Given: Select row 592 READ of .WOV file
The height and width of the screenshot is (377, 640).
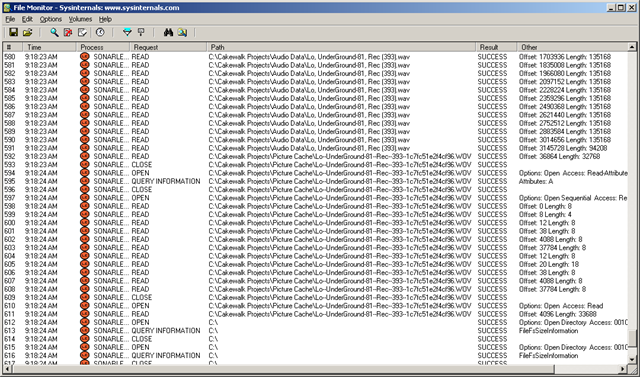Looking at the screenshot, I should 316,156.
